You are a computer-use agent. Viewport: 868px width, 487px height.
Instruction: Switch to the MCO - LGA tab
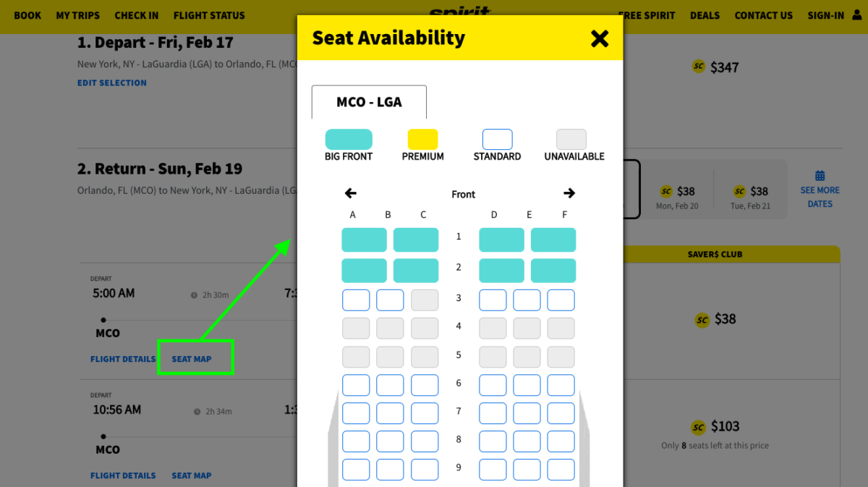369,101
